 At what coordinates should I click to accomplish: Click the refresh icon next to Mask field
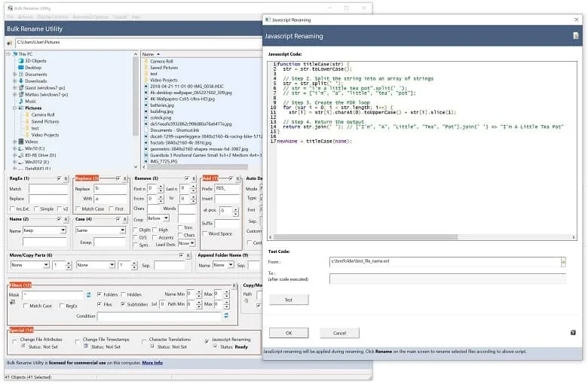coord(88,295)
